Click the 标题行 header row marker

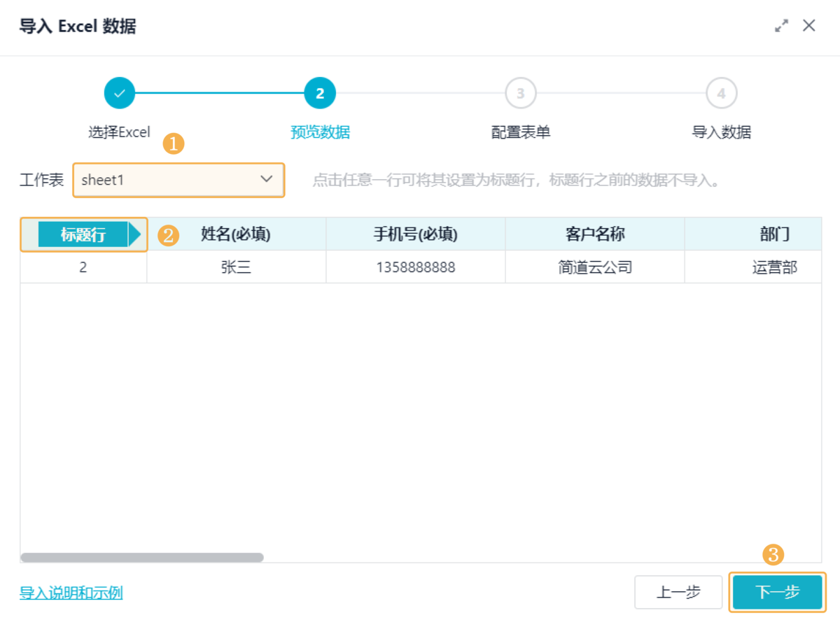(83, 234)
